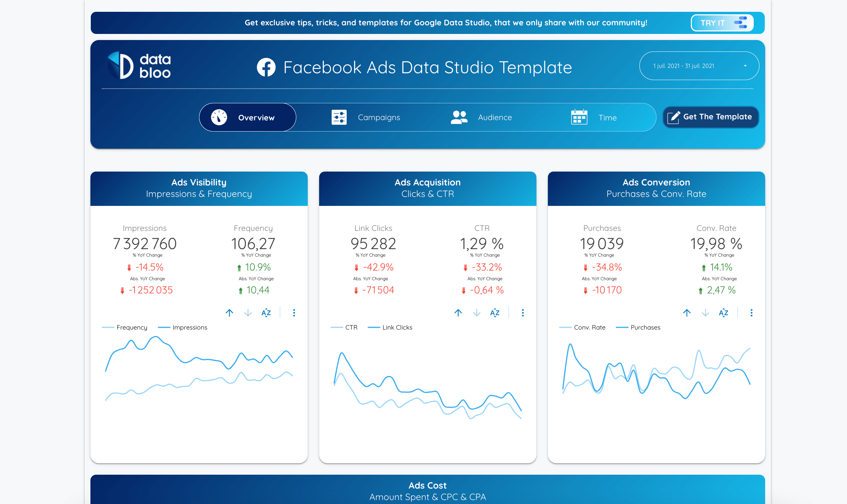Click the Campaigns sliders icon

(339, 117)
